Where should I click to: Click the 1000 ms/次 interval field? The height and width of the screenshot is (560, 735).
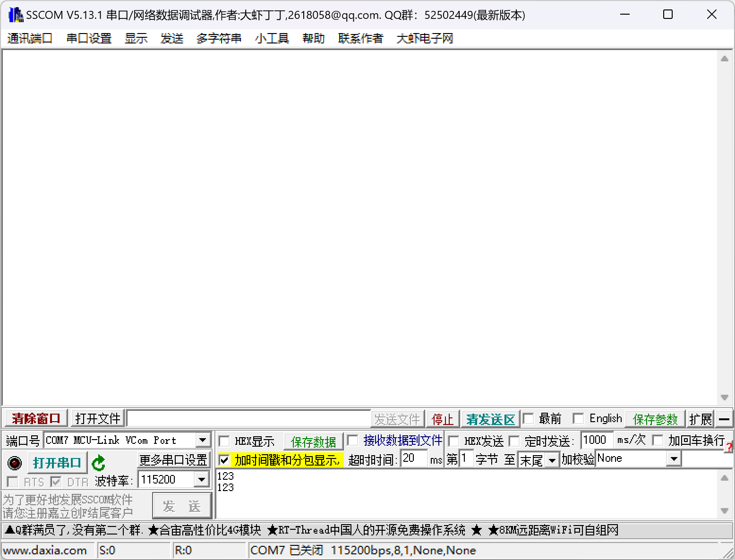pos(597,440)
